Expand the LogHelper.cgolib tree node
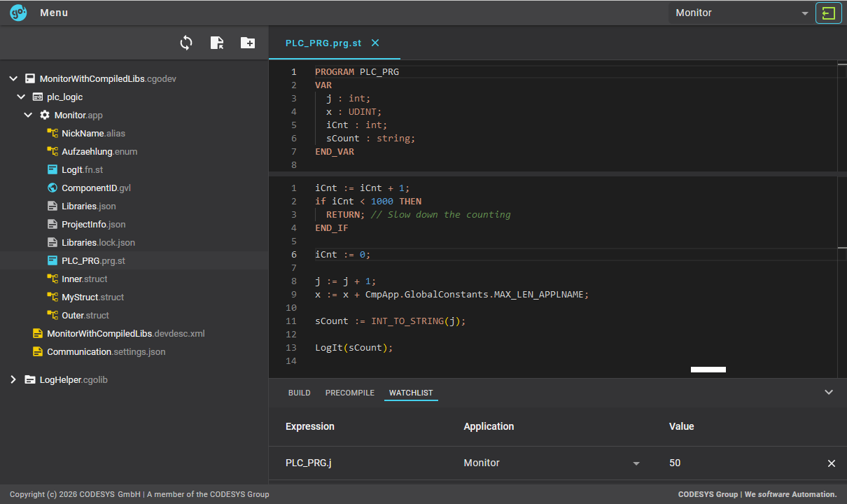 pyautogui.click(x=13, y=379)
